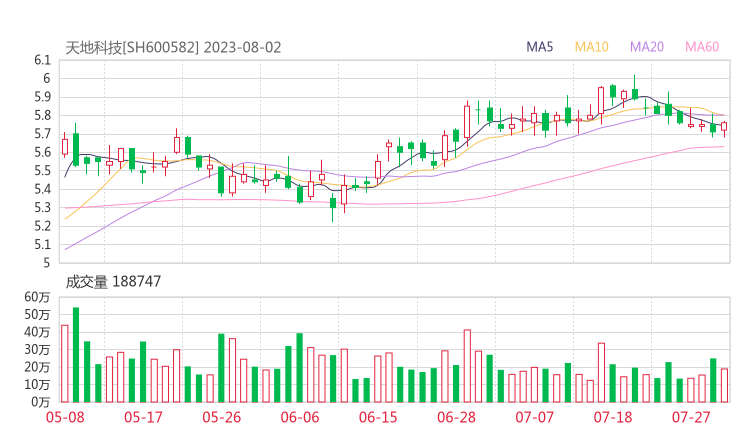Click the 05-26 date axis label

[x=222, y=417]
